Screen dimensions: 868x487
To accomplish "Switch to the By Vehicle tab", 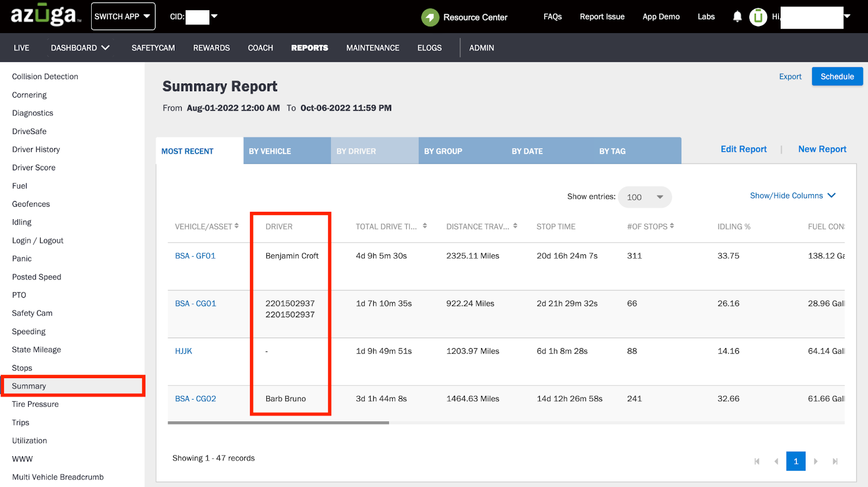I will [287, 151].
